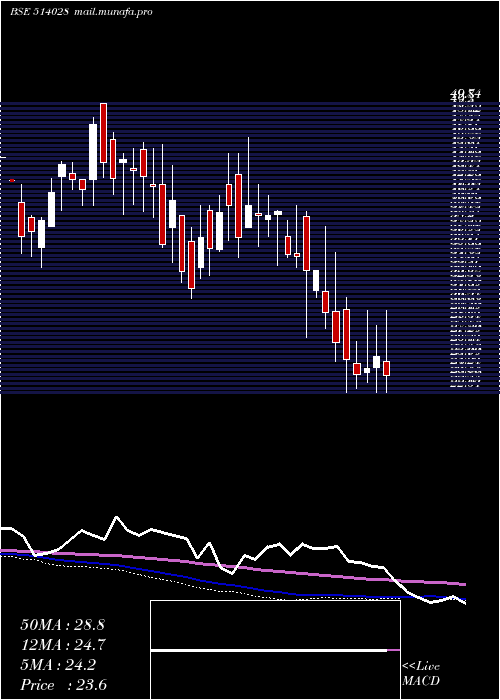Click the tallest red candlestick at the chart peak

coord(104,133)
